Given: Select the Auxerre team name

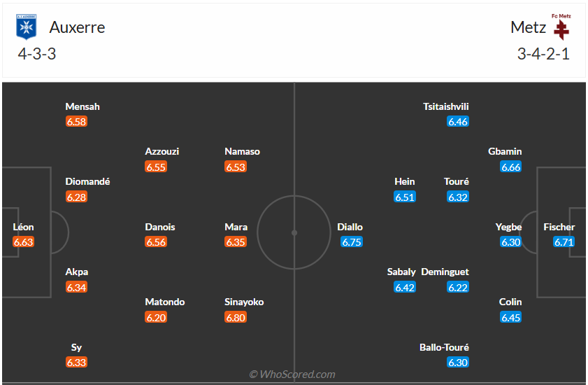Looking at the screenshot, I should coord(77,27).
